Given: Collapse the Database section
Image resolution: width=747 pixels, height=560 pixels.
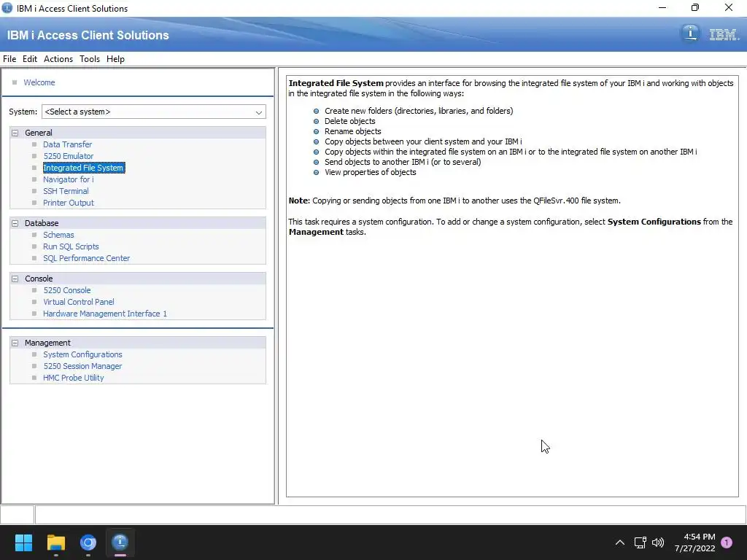Looking at the screenshot, I should [15, 223].
